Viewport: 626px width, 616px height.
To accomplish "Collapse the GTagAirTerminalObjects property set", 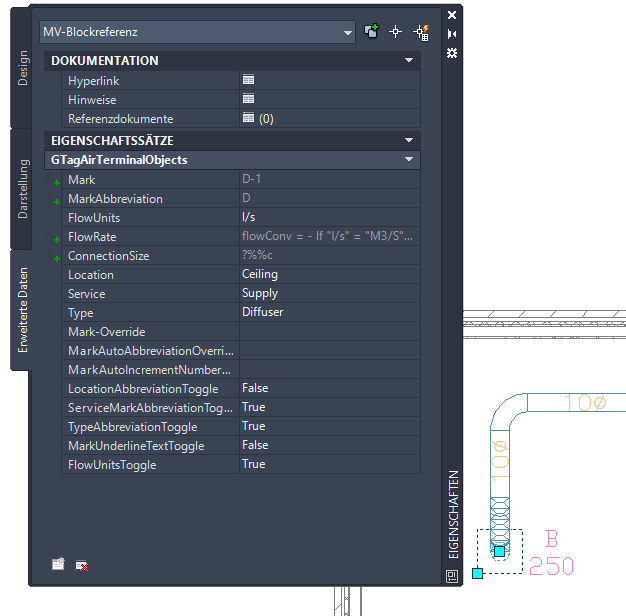I will [x=409, y=159].
